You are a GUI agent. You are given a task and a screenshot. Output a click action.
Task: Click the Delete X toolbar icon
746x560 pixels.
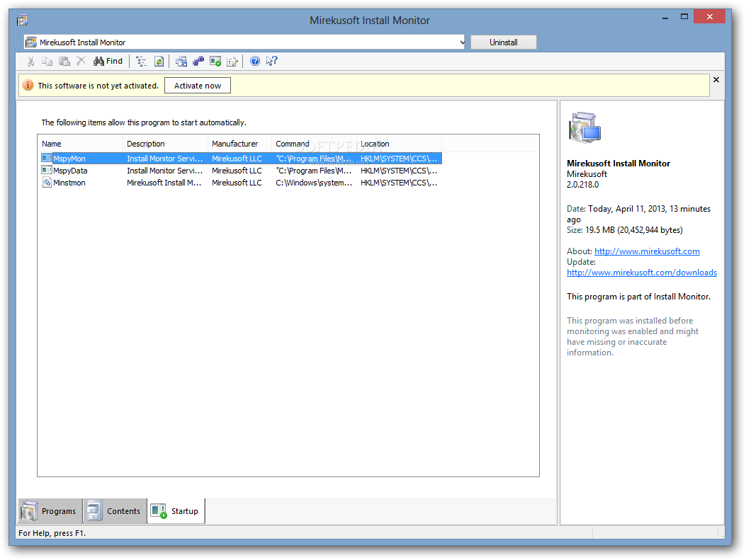tap(81, 61)
